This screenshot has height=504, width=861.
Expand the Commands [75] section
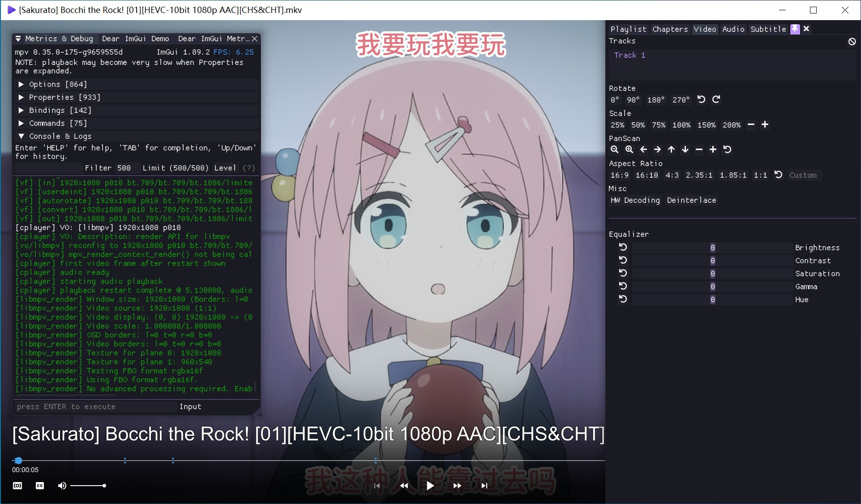[137, 123]
